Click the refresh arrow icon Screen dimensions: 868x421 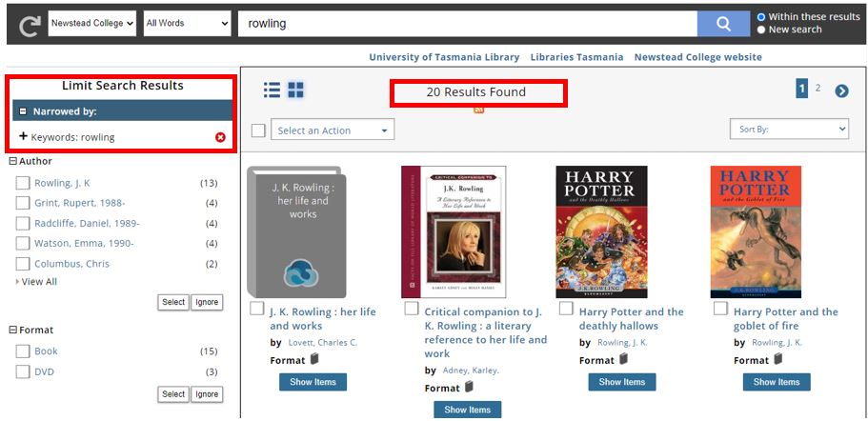29,25
